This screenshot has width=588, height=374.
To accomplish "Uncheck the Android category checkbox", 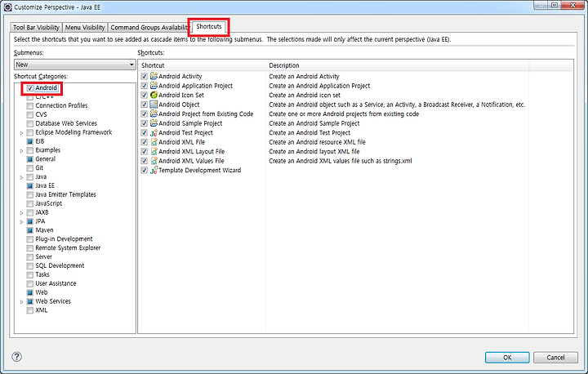I will (30, 88).
